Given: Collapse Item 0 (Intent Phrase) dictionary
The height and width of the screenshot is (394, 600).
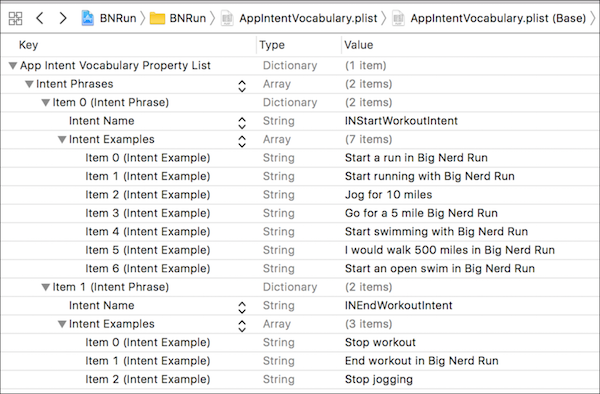Looking at the screenshot, I should point(46,103).
